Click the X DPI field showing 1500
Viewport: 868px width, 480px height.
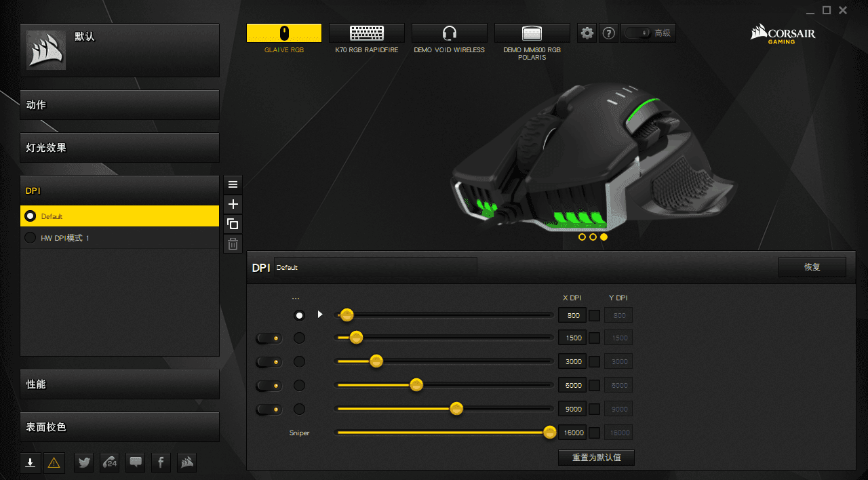[573, 338]
